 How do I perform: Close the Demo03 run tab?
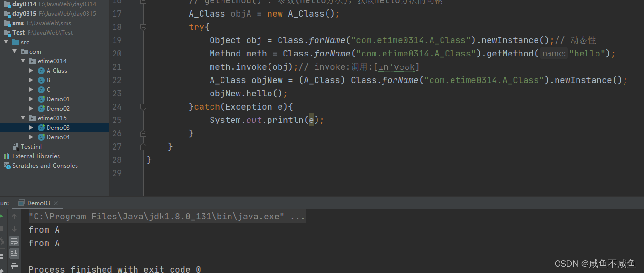(56, 203)
